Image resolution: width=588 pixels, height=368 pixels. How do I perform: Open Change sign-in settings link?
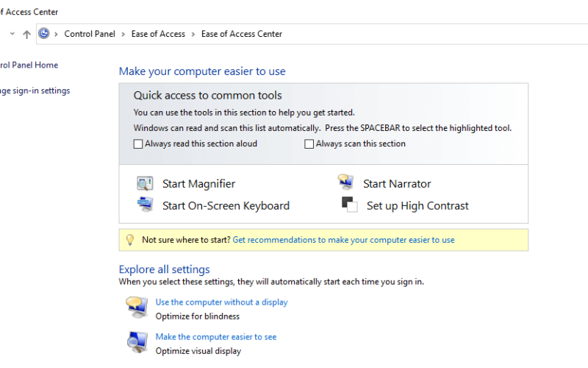tap(35, 91)
